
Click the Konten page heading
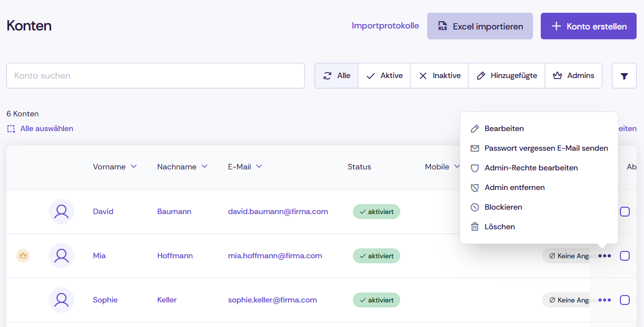tap(29, 26)
